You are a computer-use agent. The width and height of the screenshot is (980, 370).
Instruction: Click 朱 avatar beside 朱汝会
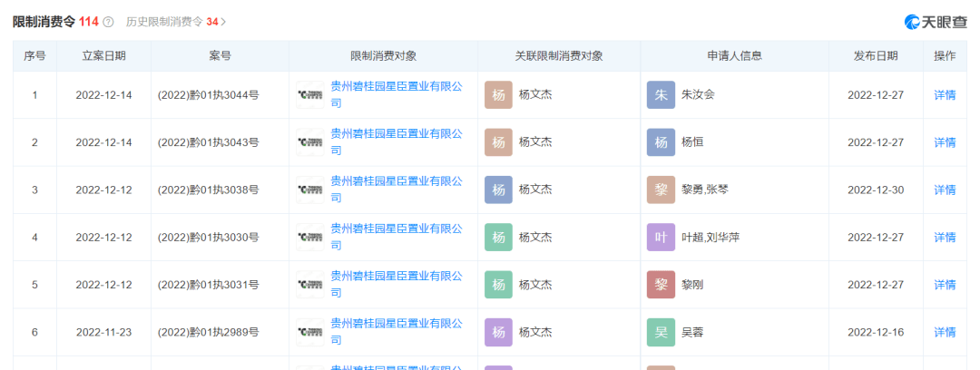pyautogui.click(x=661, y=95)
